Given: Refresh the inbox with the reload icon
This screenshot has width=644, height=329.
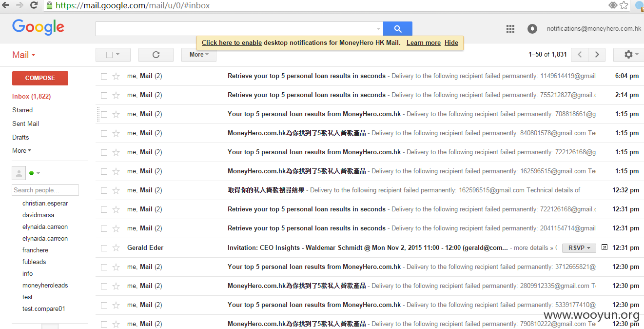Looking at the screenshot, I should pos(156,55).
